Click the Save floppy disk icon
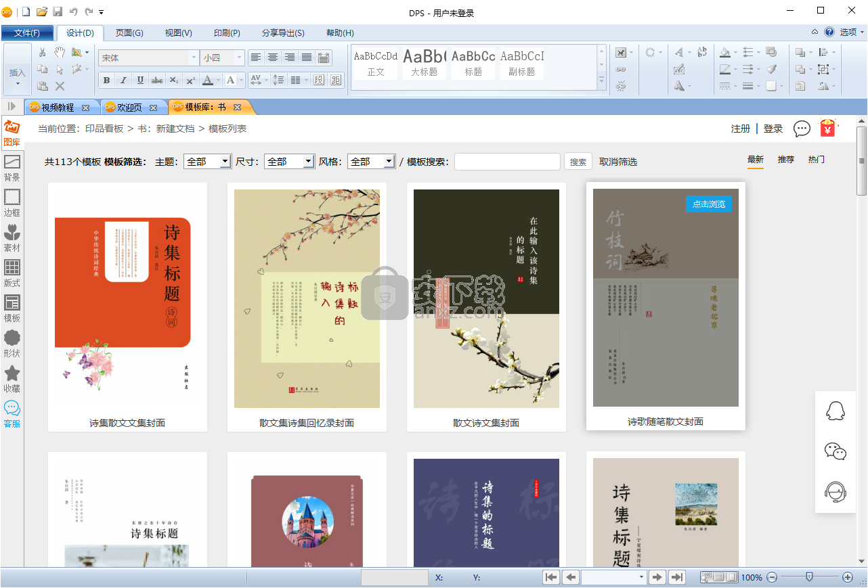Viewport: 868px width, 588px height. 58,12
